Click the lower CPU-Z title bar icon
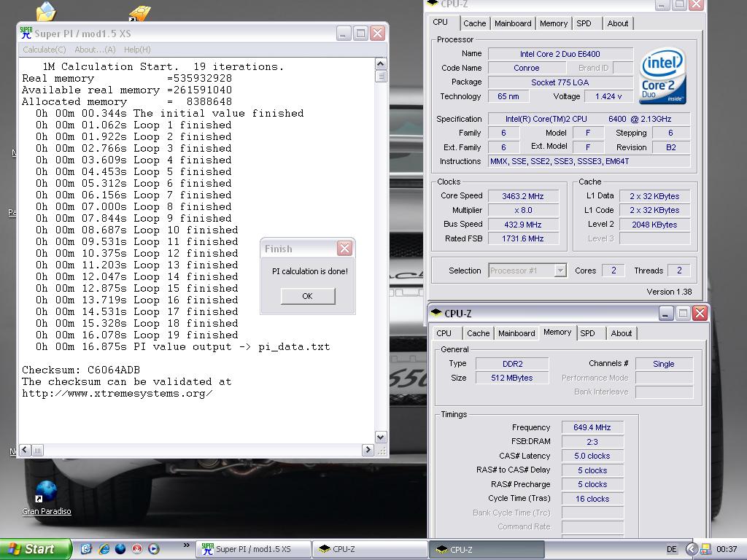Viewport: 747px width, 560px height. pos(436,313)
